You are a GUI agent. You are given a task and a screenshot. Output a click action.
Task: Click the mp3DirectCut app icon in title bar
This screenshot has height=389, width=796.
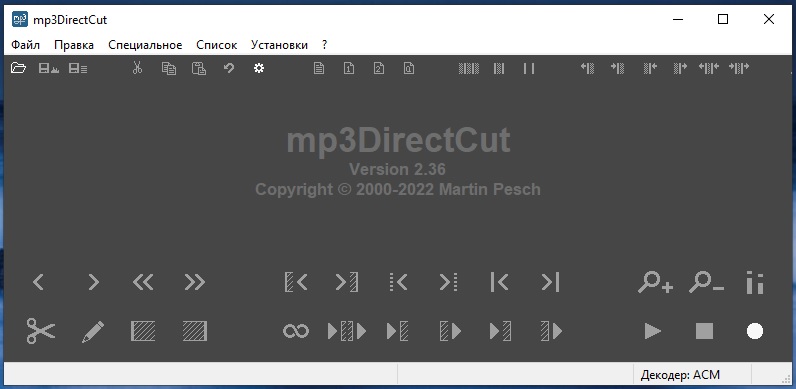[x=20, y=19]
